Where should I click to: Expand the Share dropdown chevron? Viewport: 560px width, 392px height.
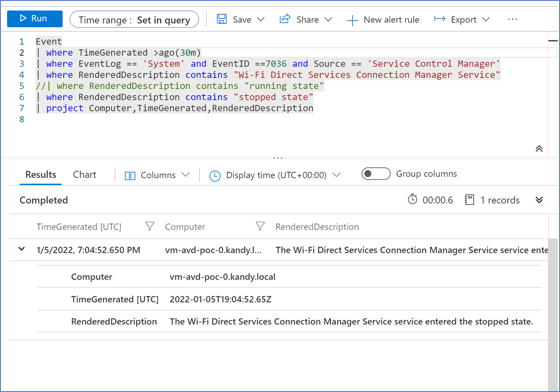tap(328, 20)
